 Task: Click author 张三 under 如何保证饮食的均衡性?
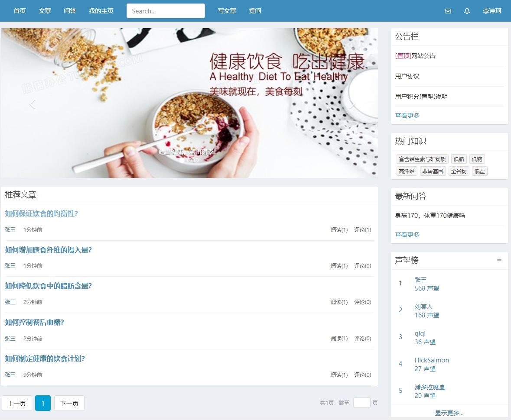coord(10,230)
